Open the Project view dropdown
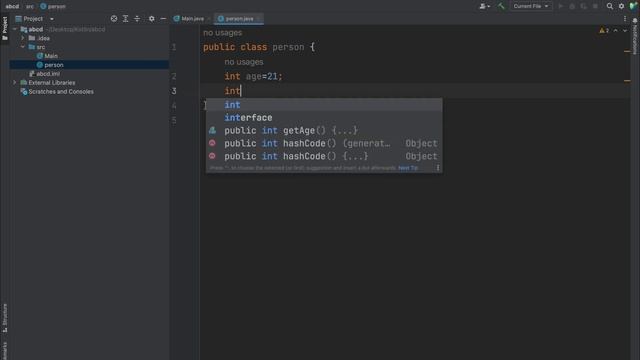 pyautogui.click(x=52, y=19)
